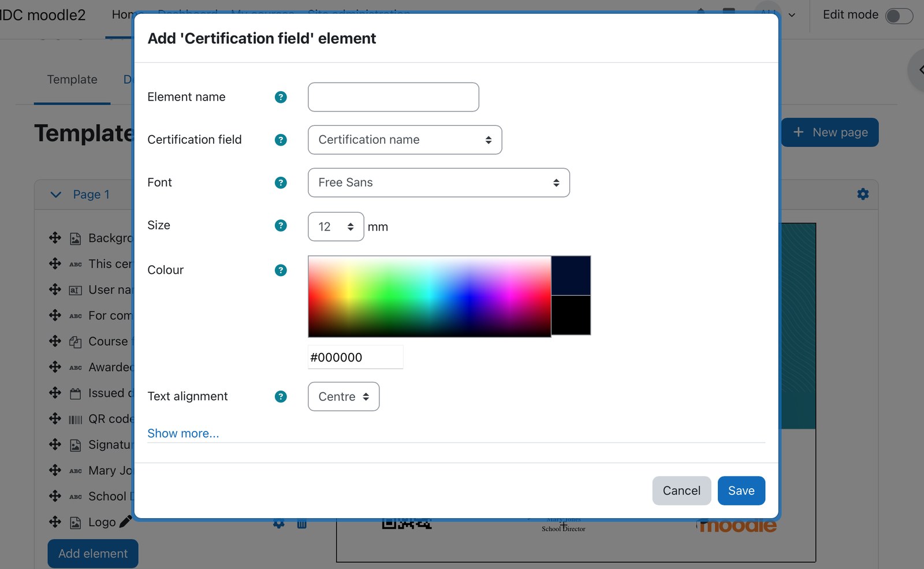Switch to the Template tab
Viewport: 924px width, 569px height.
coord(72,79)
